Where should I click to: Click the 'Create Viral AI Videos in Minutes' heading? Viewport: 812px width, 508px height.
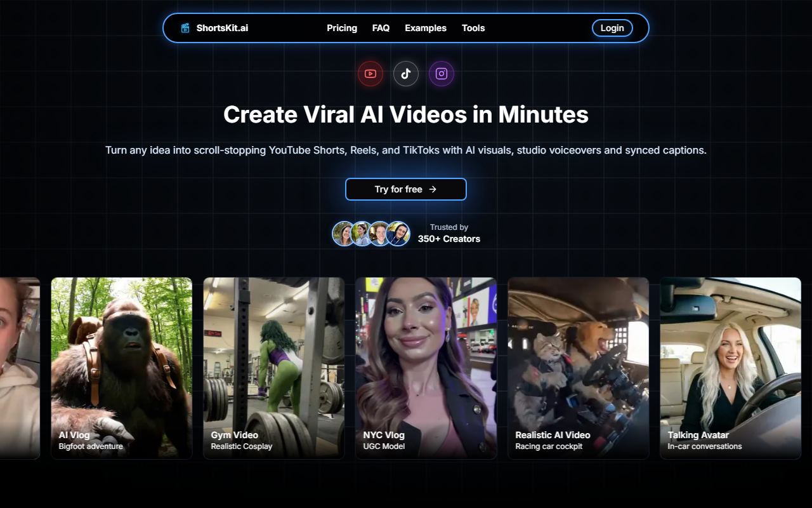(x=406, y=114)
